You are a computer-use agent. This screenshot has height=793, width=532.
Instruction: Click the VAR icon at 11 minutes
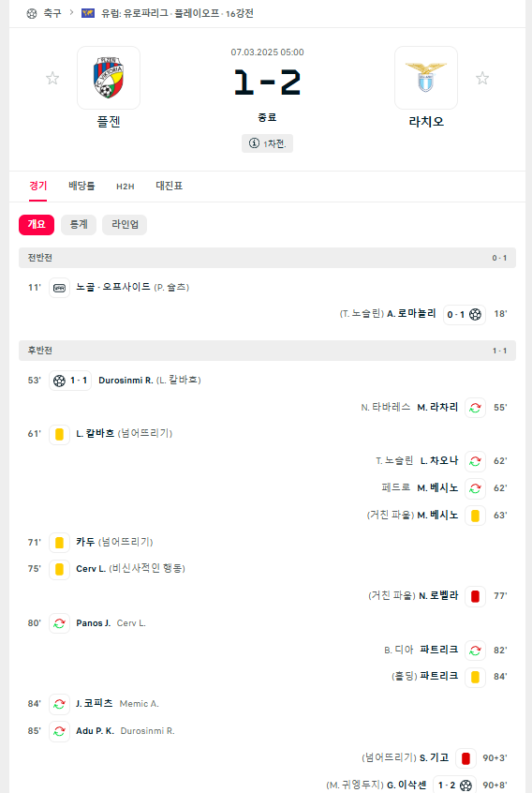(59, 288)
